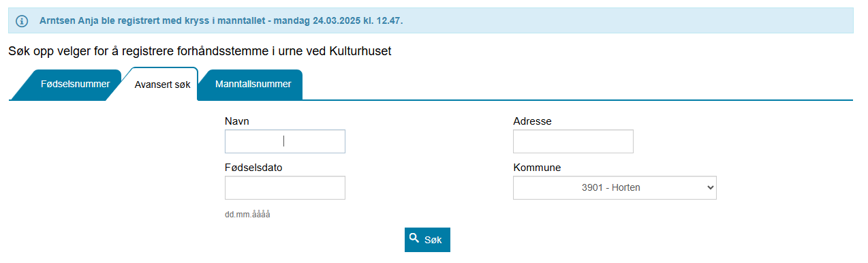Click the Adresse field label
Viewport: 868px width, 263px height.
click(532, 121)
